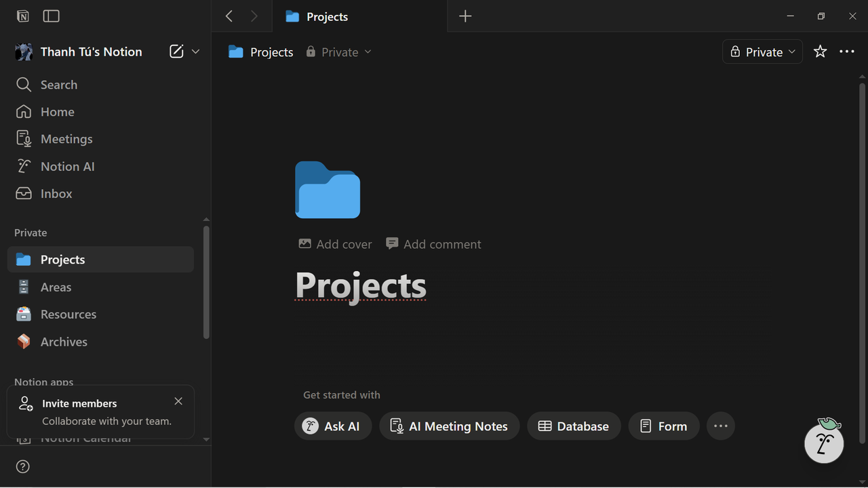This screenshot has width=868, height=488.
Task: Click Add cover on the page
Action: [x=336, y=244]
